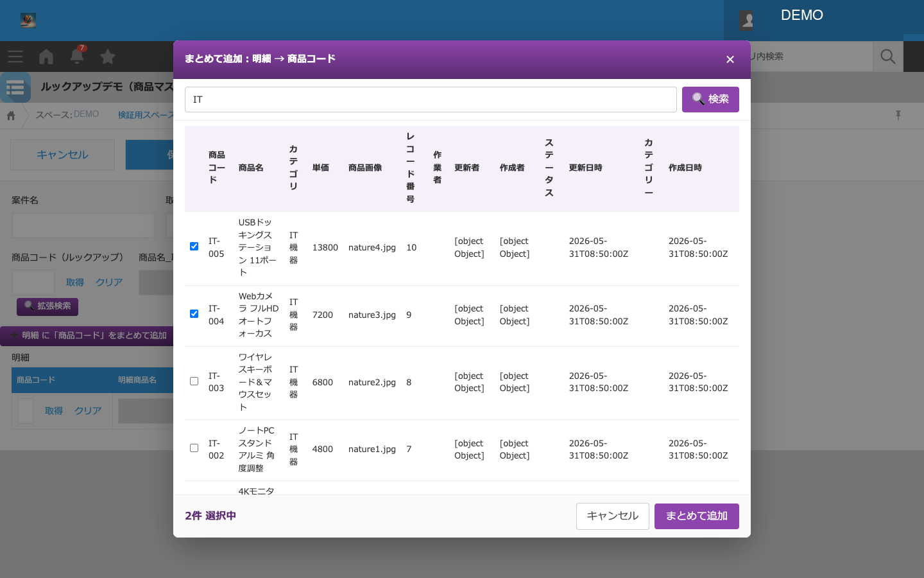This screenshot has height=578, width=924.
Task: Click the 取得 link beside lookup field
Action: [75, 283]
